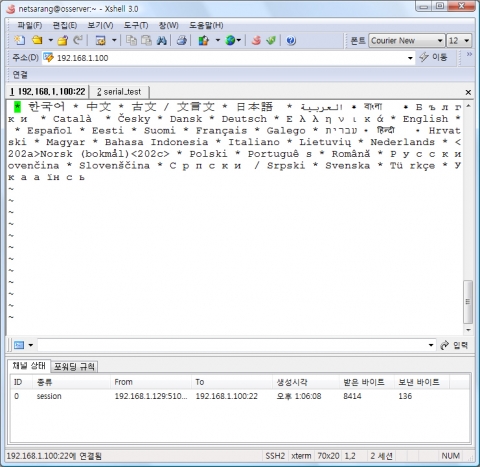Viewport: 480px width, 467px height.
Task: Open the 파일(F) menu
Action: pos(30,25)
